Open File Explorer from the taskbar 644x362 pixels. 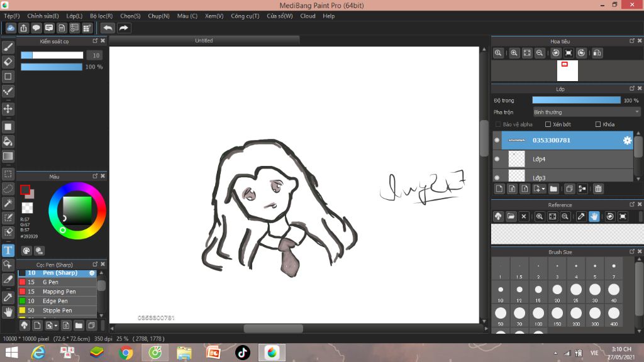(184, 353)
